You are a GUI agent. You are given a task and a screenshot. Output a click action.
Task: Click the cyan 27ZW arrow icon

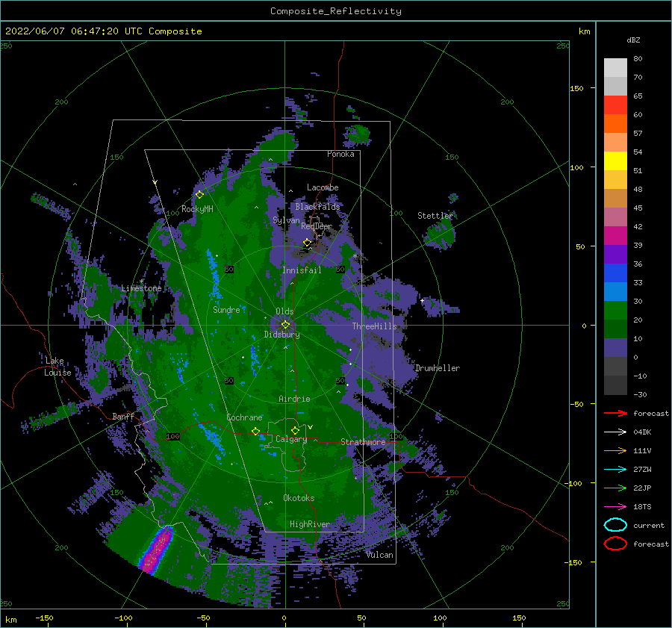[615, 470]
